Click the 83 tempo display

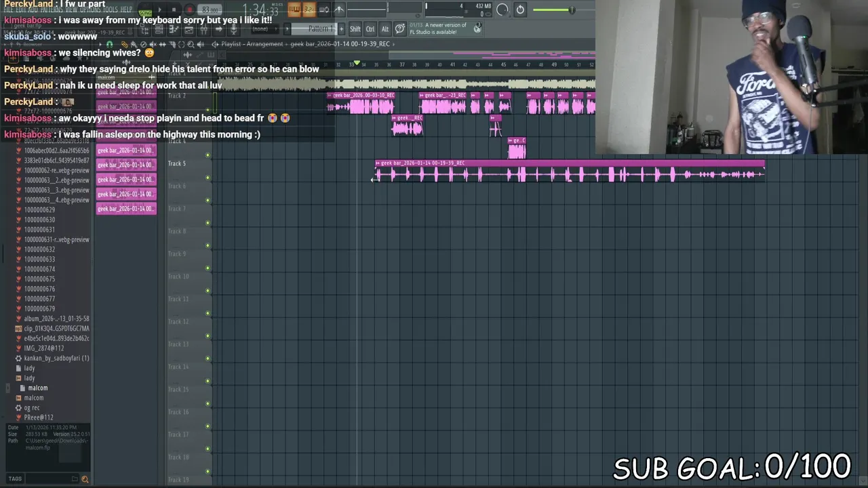coord(210,9)
